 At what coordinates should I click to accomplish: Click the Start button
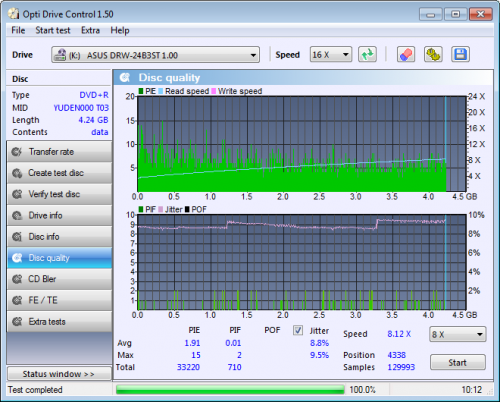[x=457, y=362]
